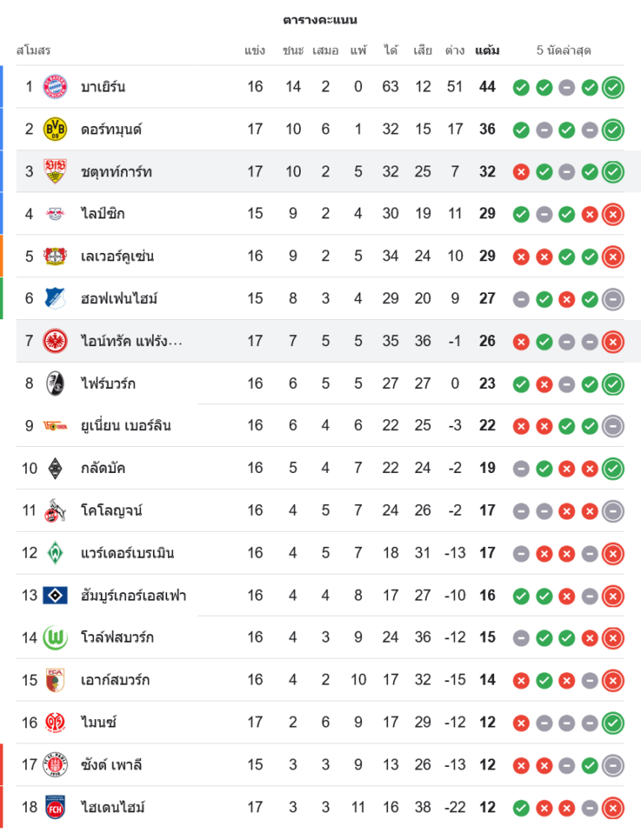
Task: Click the Union Berlin logo
Action: click(55, 426)
